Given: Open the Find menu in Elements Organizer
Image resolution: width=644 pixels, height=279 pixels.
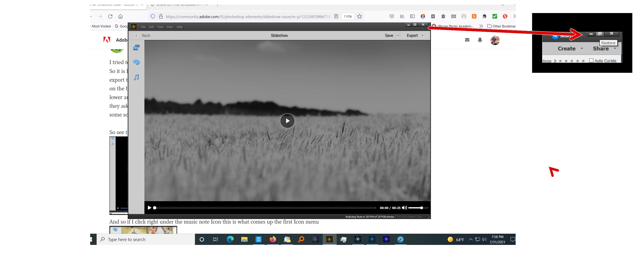Looking at the screenshot, I should tap(160, 27).
